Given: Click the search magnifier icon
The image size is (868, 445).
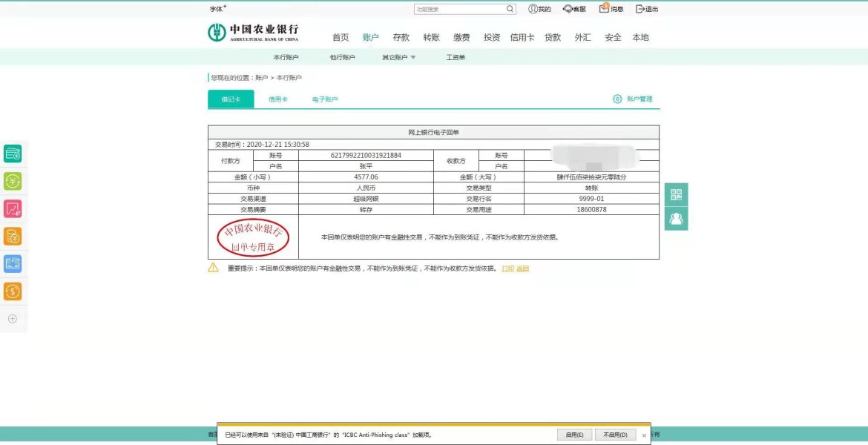Looking at the screenshot, I should click(510, 10).
